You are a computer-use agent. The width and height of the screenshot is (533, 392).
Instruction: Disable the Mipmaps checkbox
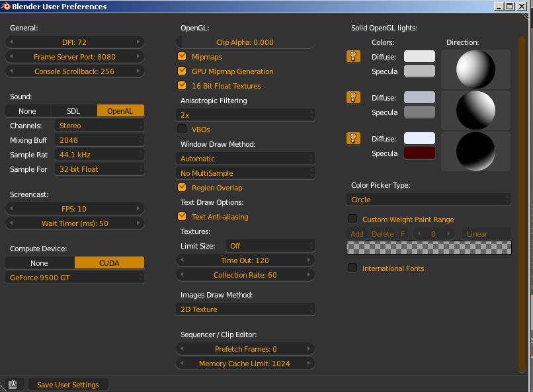tap(183, 57)
